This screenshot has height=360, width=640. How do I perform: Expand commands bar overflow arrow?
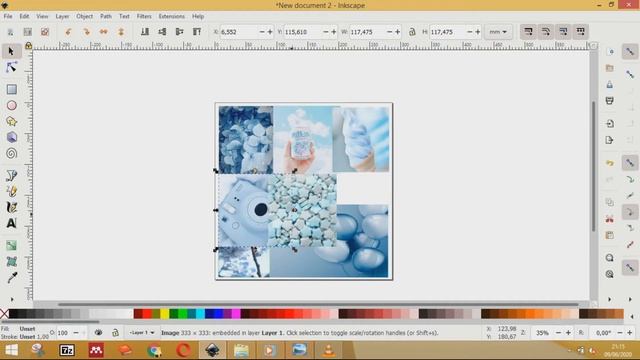(609, 299)
